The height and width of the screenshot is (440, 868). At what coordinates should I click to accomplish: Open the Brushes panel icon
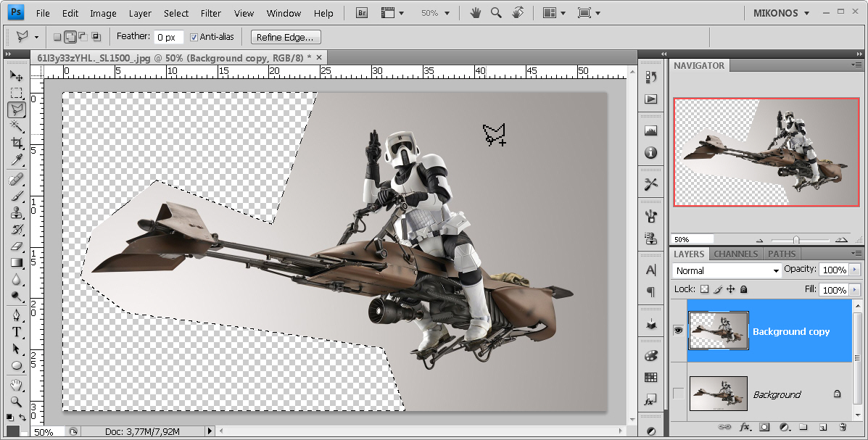(x=651, y=216)
